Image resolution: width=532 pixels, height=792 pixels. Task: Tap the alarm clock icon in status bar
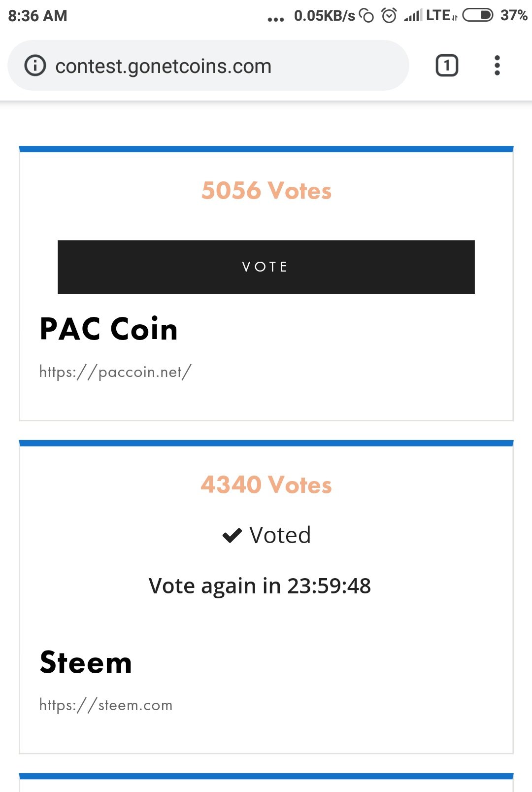(x=389, y=16)
